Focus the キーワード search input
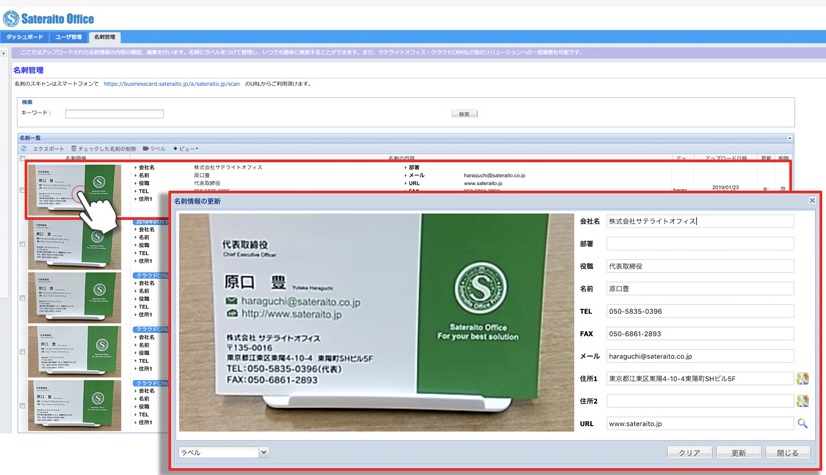826x475 pixels. (114, 114)
